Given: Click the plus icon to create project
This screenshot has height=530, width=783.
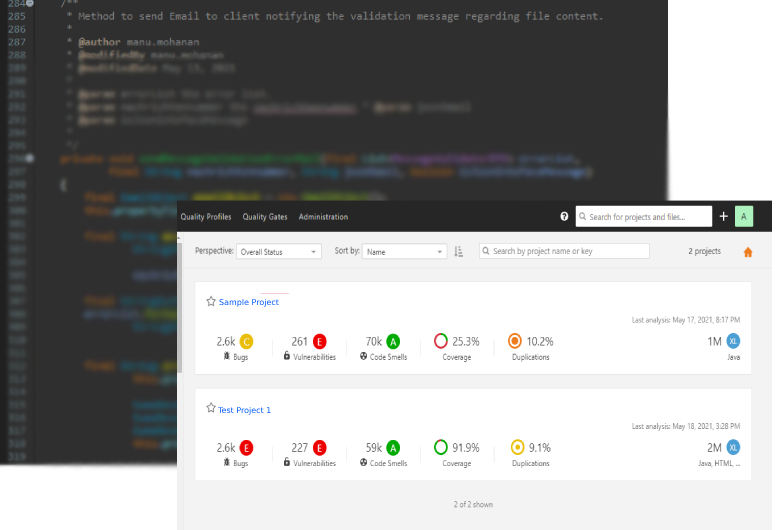Looking at the screenshot, I should point(724,217).
